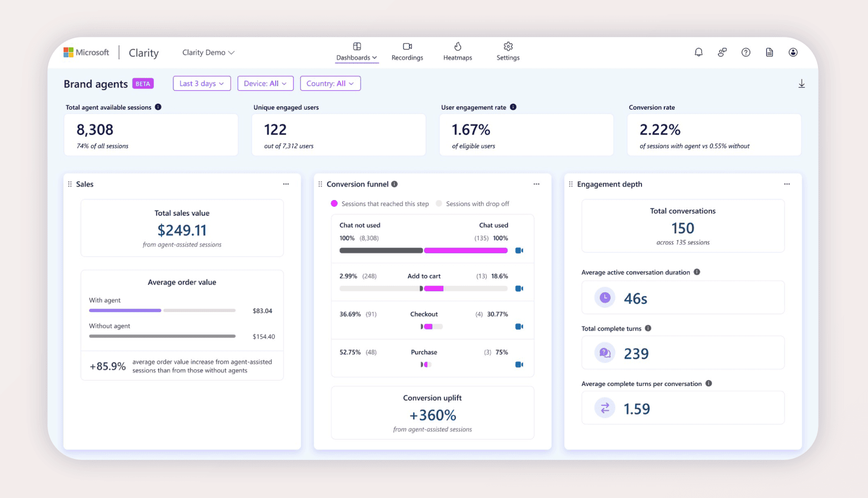This screenshot has height=498, width=868.
Task: Open the Sales card ellipsis menu
Action: pos(286,184)
